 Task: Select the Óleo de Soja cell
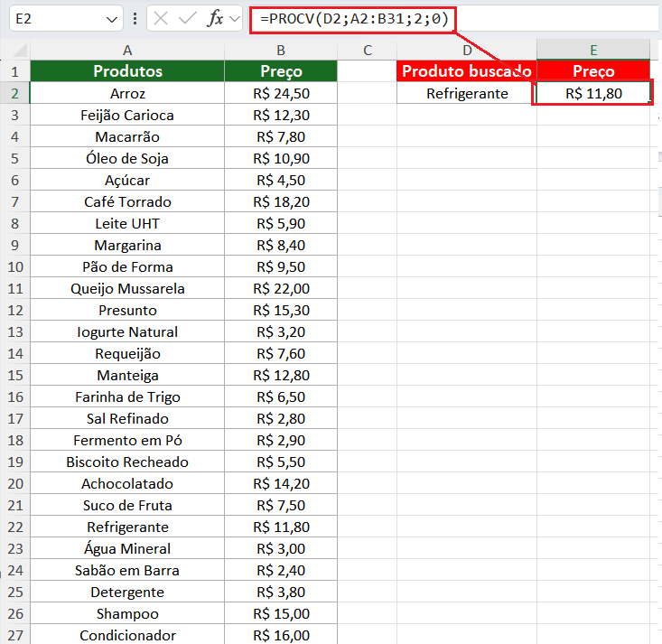(127, 158)
